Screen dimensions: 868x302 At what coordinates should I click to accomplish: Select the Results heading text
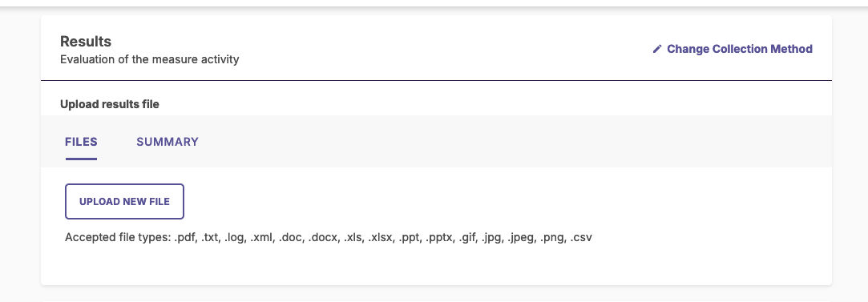[x=86, y=42]
